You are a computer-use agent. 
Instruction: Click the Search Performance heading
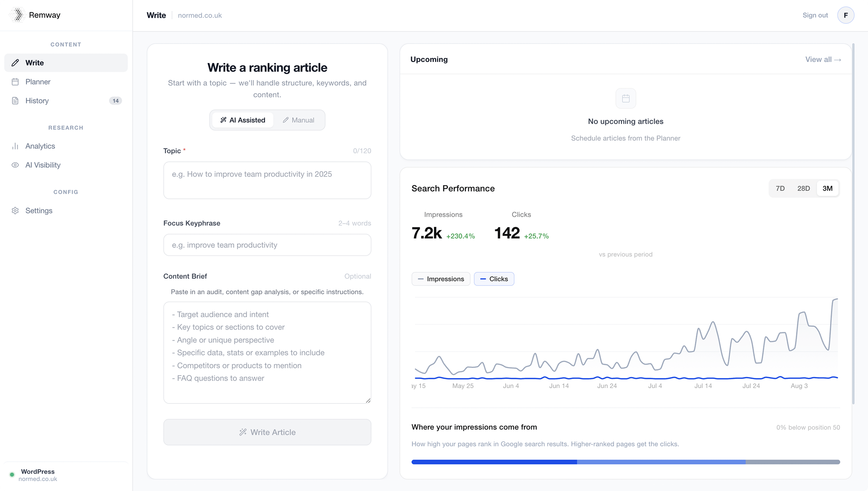click(x=453, y=189)
